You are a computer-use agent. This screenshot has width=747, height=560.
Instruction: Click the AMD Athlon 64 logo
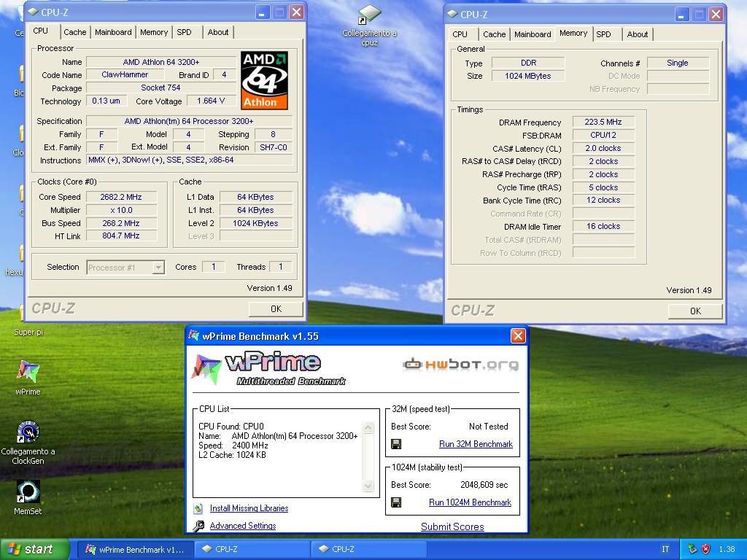pyautogui.click(x=264, y=80)
